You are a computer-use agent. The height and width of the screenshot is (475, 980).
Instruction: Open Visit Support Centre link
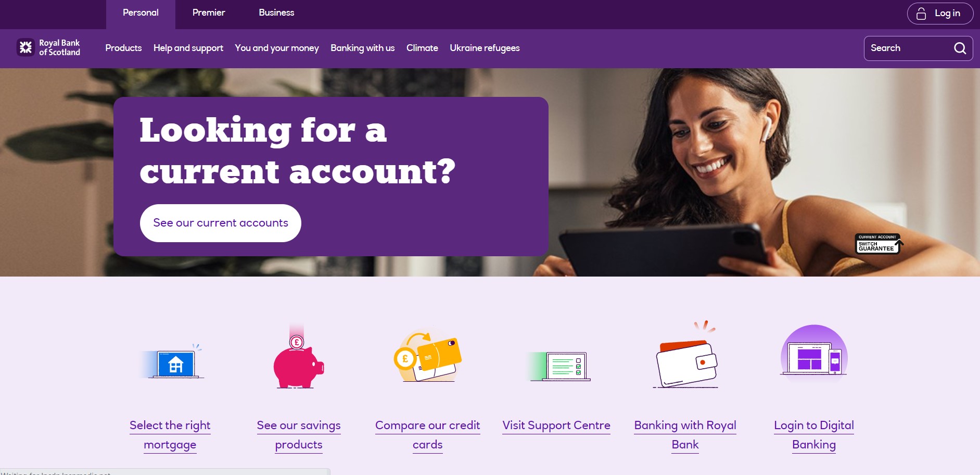[x=556, y=426]
